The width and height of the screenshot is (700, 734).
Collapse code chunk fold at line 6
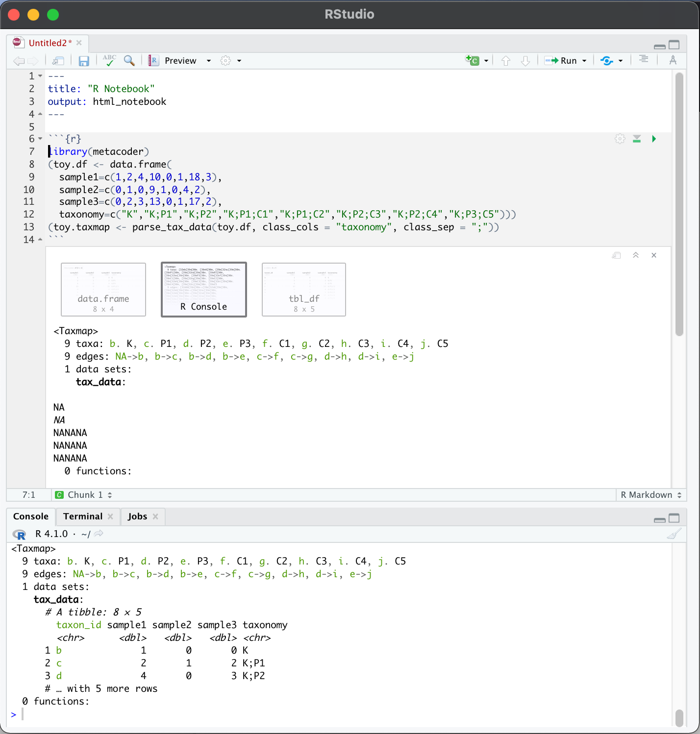pos(40,139)
